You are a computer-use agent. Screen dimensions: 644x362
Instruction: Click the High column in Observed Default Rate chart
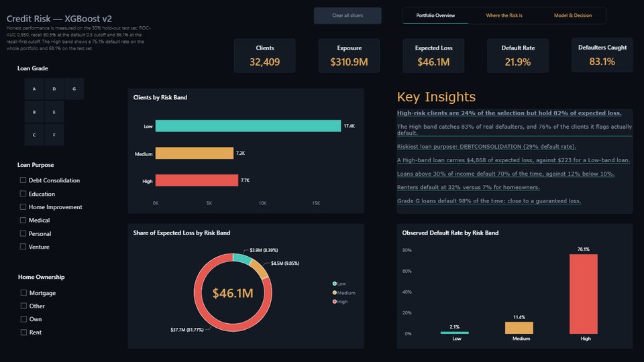tap(583, 294)
